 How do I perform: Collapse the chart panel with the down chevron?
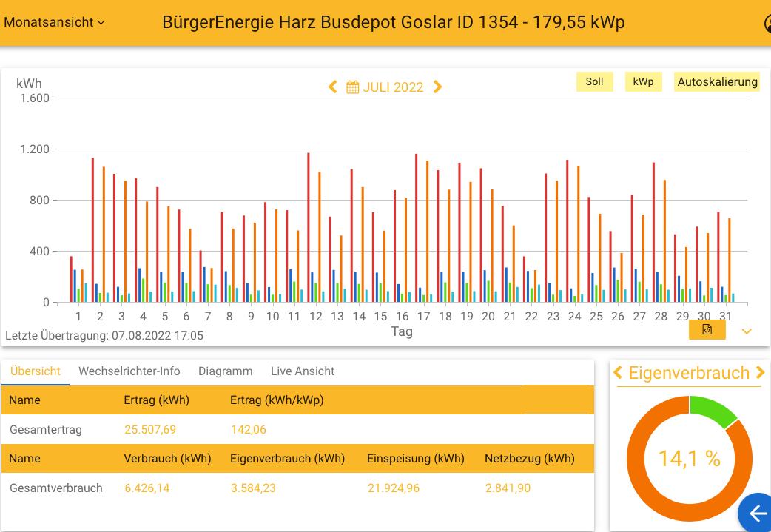[747, 332]
